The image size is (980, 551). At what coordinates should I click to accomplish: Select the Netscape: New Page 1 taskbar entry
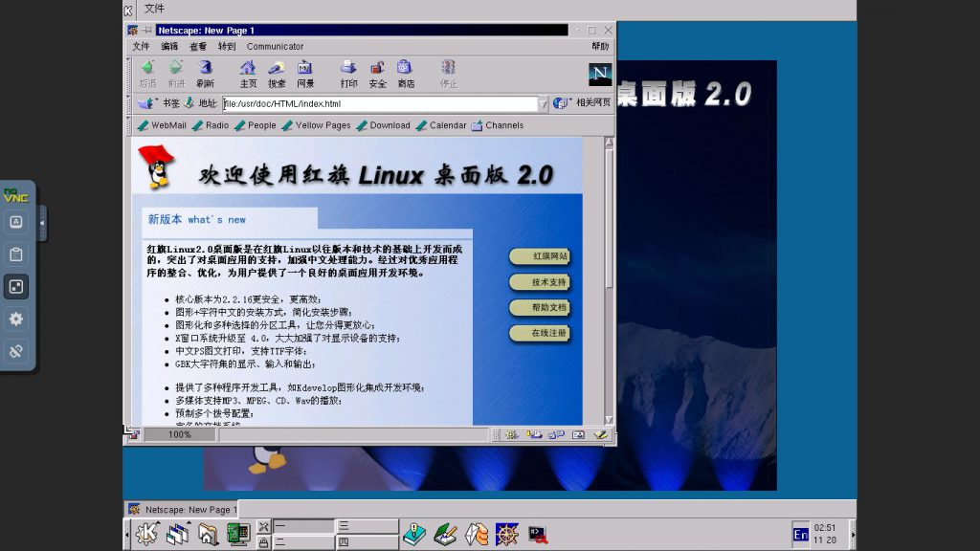pos(182,509)
